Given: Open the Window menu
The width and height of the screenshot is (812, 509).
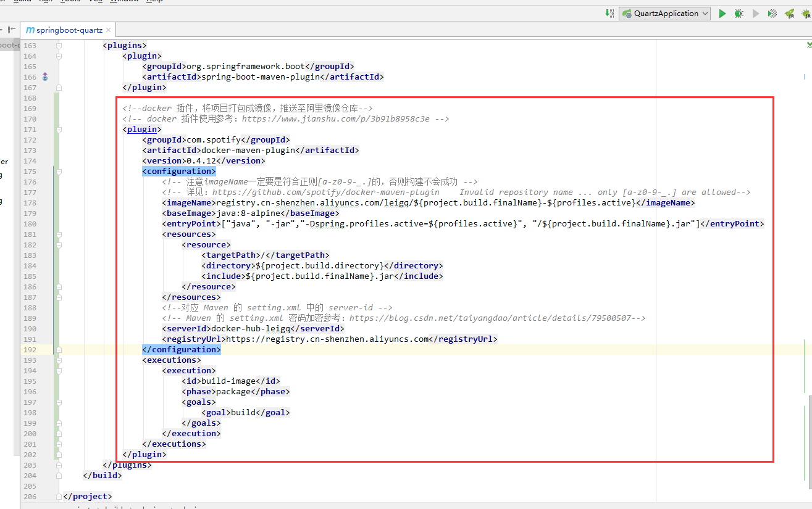Looking at the screenshot, I should [x=124, y=1].
